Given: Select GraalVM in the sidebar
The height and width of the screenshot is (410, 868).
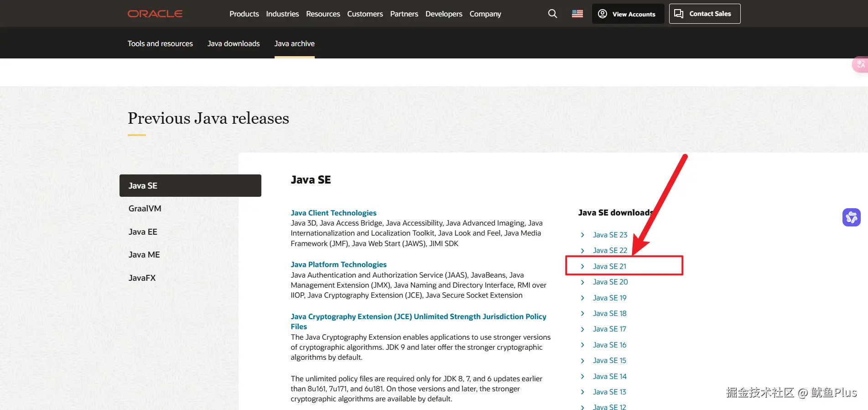Looking at the screenshot, I should pos(145,209).
